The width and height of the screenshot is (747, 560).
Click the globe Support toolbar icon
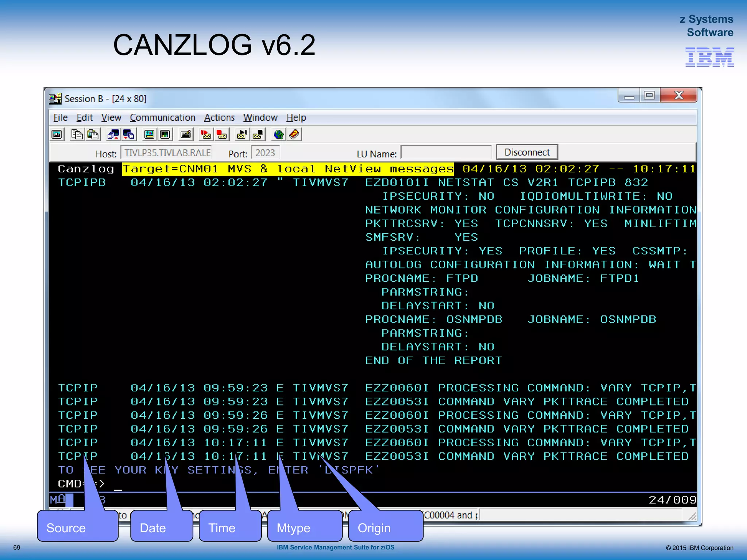[278, 135]
